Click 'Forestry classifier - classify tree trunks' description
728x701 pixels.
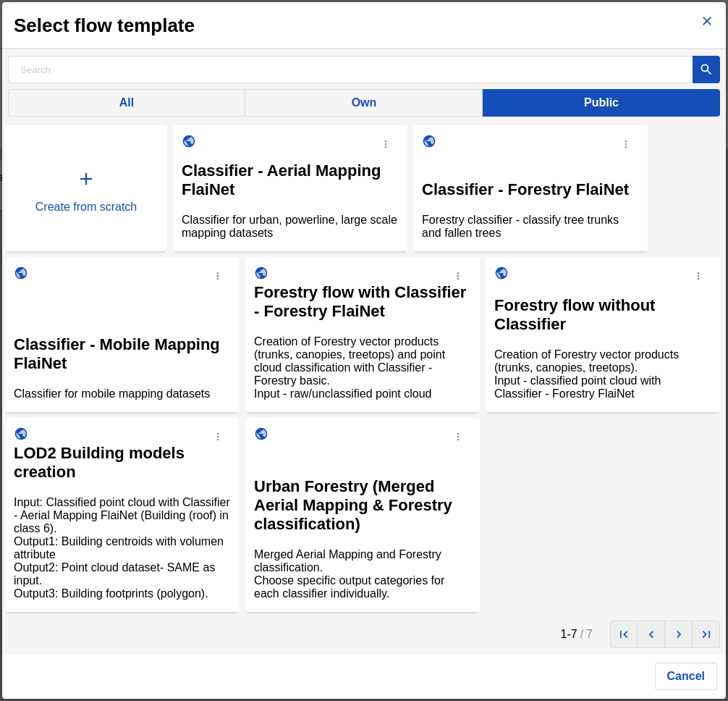pyautogui.click(x=520, y=226)
